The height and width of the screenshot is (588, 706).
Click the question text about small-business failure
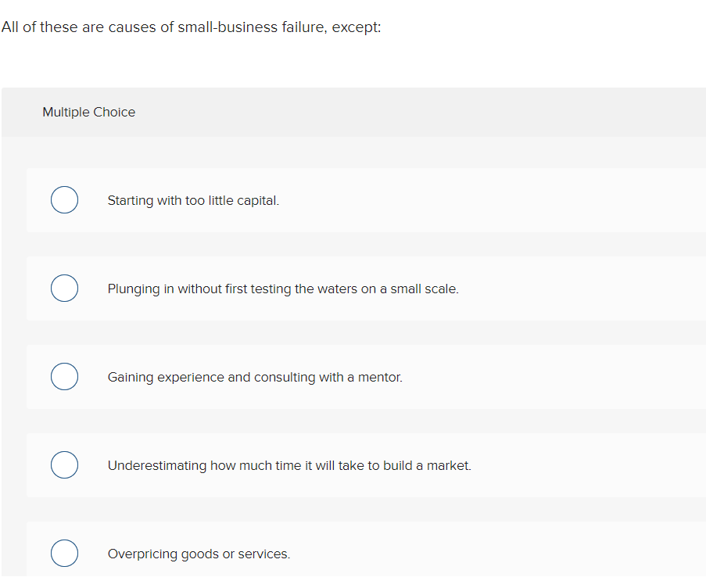(191, 27)
